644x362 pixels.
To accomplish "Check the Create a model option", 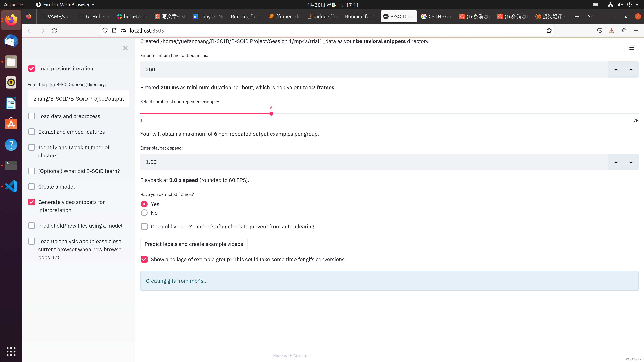I will click(32, 186).
